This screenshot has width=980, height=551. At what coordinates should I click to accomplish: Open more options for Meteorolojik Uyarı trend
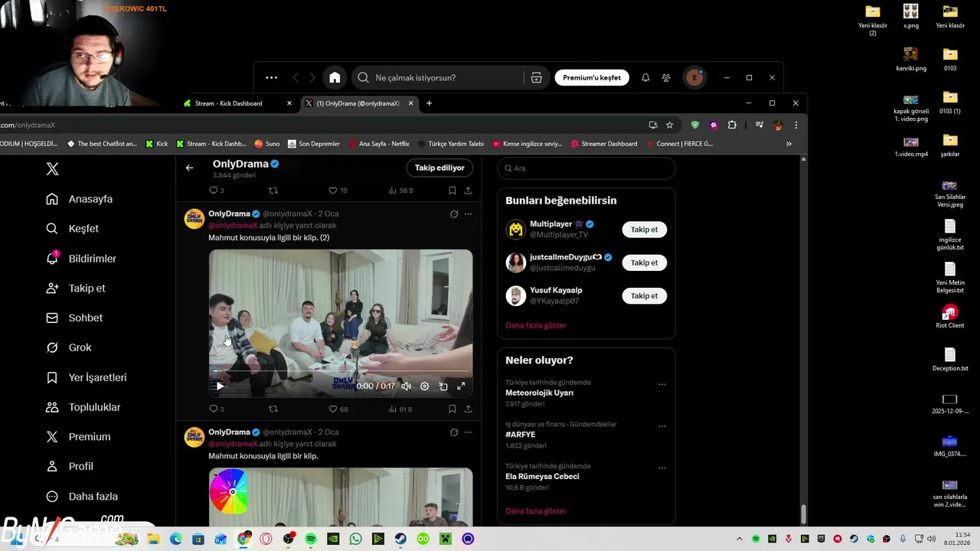tap(662, 384)
